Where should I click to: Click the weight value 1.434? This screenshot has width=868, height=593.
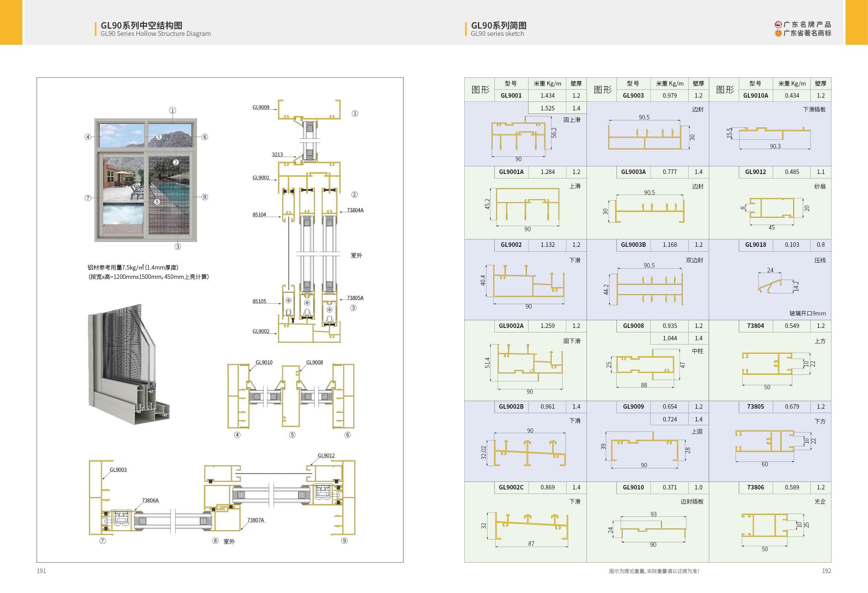(x=547, y=96)
